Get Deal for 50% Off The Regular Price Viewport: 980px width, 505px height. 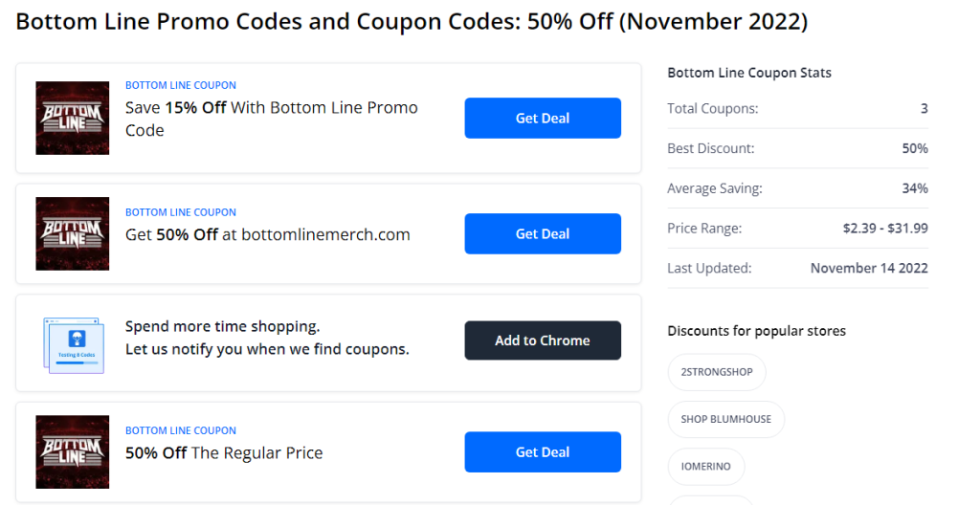point(543,451)
